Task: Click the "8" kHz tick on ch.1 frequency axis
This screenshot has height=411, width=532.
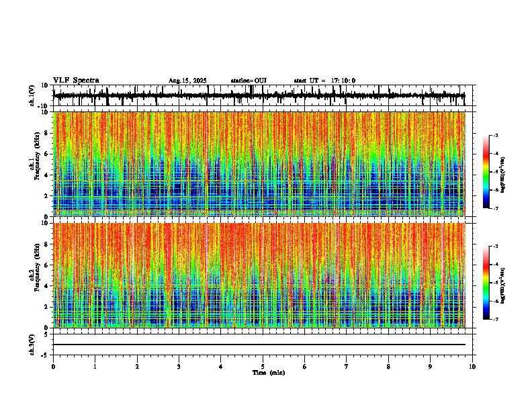Action: (x=46, y=133)
